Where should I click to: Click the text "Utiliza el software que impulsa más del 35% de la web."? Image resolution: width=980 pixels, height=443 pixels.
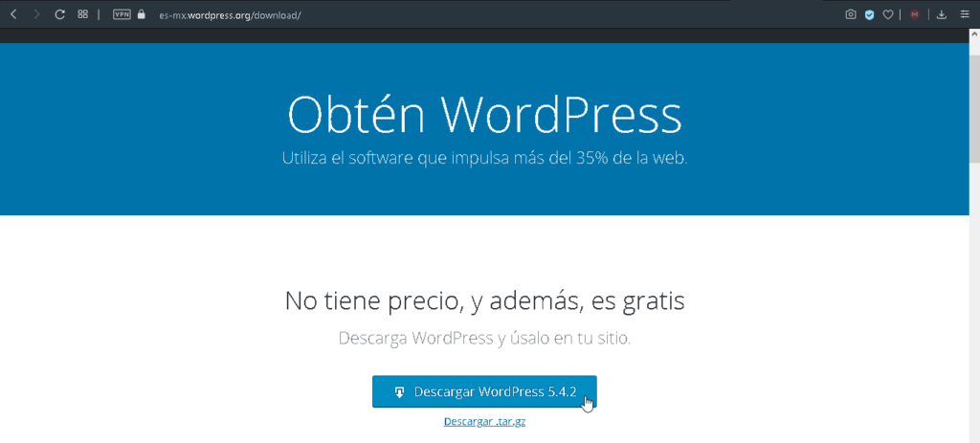tap(484, 158)
